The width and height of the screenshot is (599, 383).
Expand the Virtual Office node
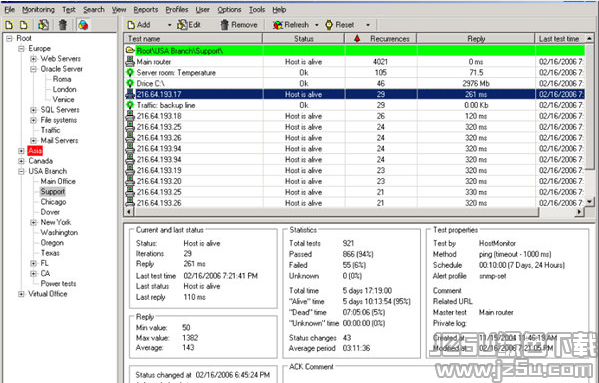coord(21,294)
